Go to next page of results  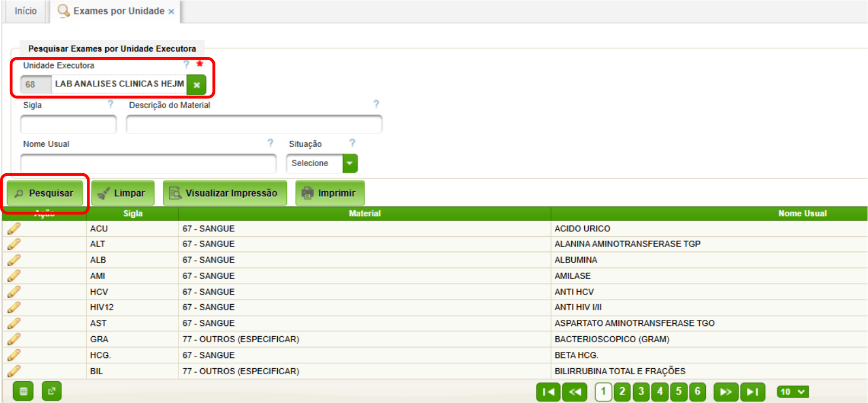coord(726,392)
